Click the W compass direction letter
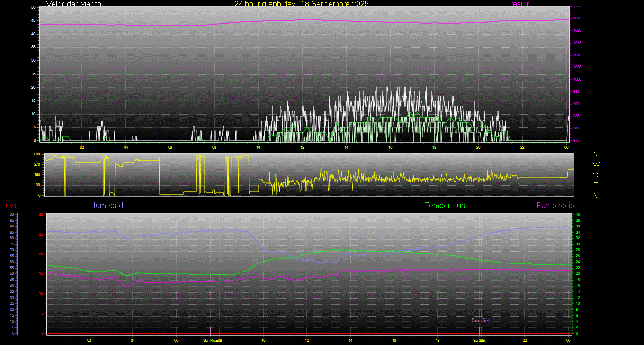This screenshot has width=644, height=345. click(596, 165)
